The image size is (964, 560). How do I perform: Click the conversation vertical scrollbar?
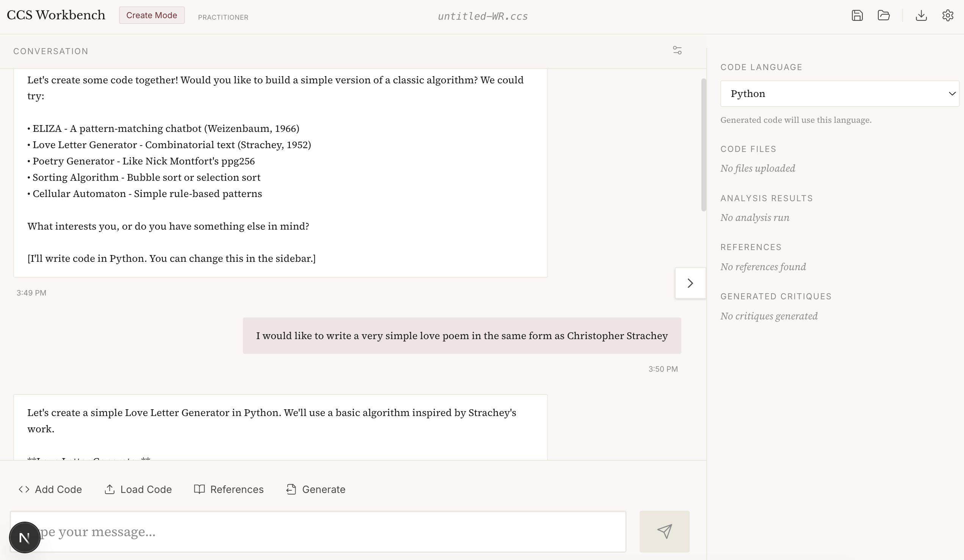click(x=703, y=145)
